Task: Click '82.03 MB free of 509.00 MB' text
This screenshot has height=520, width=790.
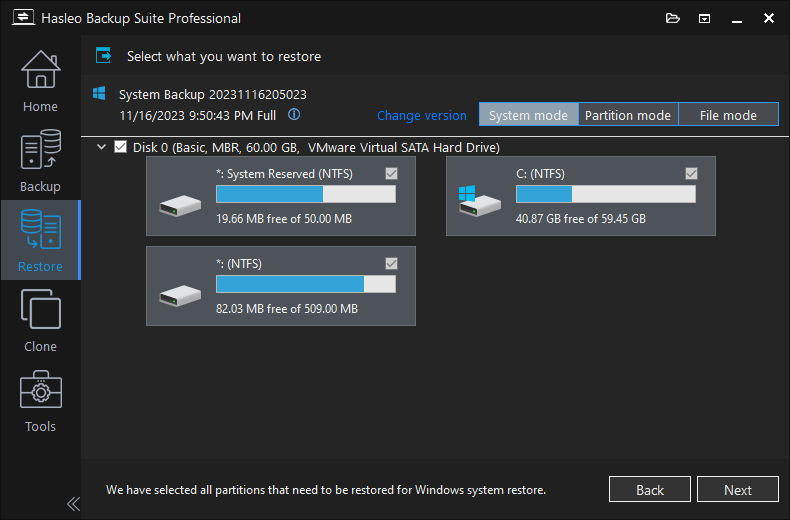Action: pos(287,308)
